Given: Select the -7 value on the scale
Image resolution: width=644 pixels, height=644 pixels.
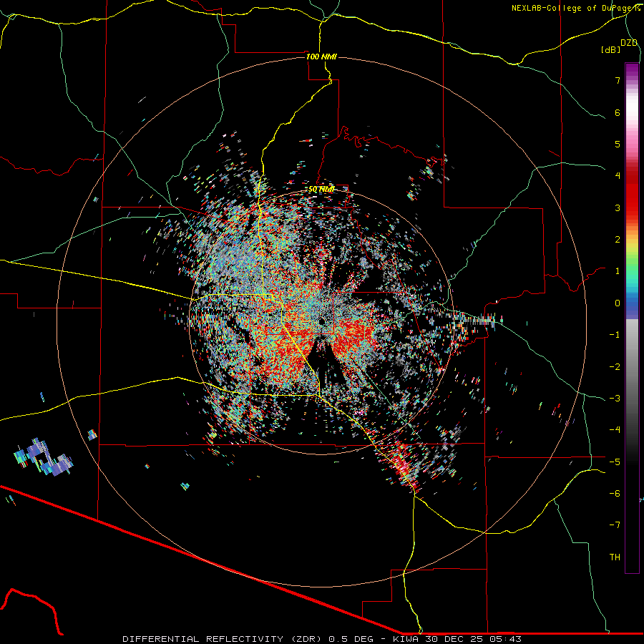Looking at the screenshot, I should pos(615,525).
